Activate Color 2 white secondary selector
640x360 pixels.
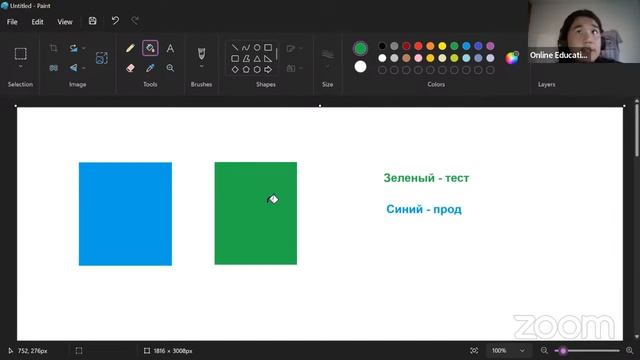(x=360, y=67)
